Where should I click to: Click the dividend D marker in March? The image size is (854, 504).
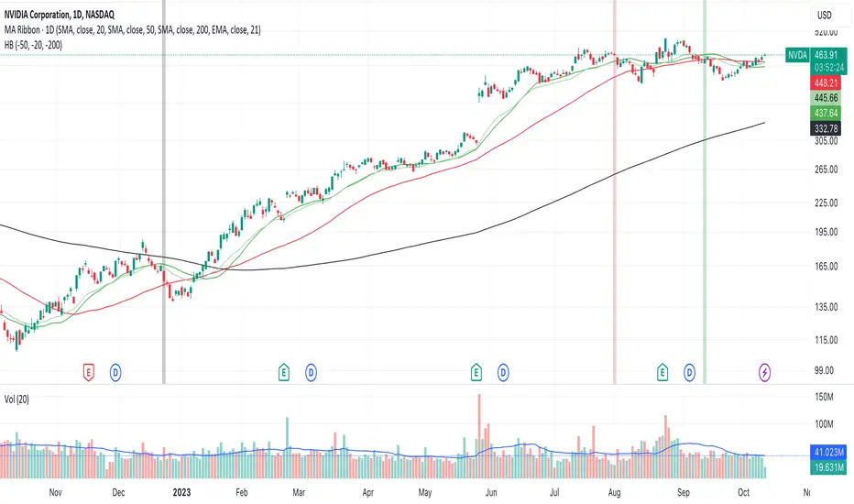point(311,373)
